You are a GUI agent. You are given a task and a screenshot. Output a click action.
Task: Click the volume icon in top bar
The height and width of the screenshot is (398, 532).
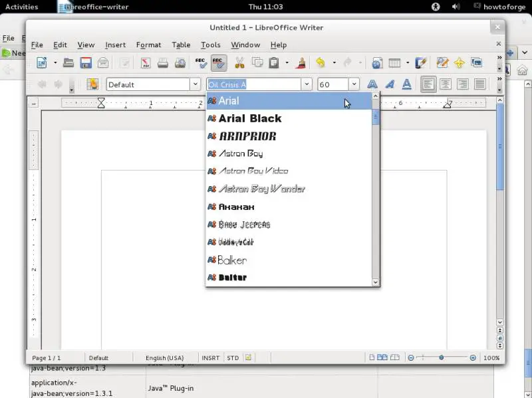tap(456, 7)
